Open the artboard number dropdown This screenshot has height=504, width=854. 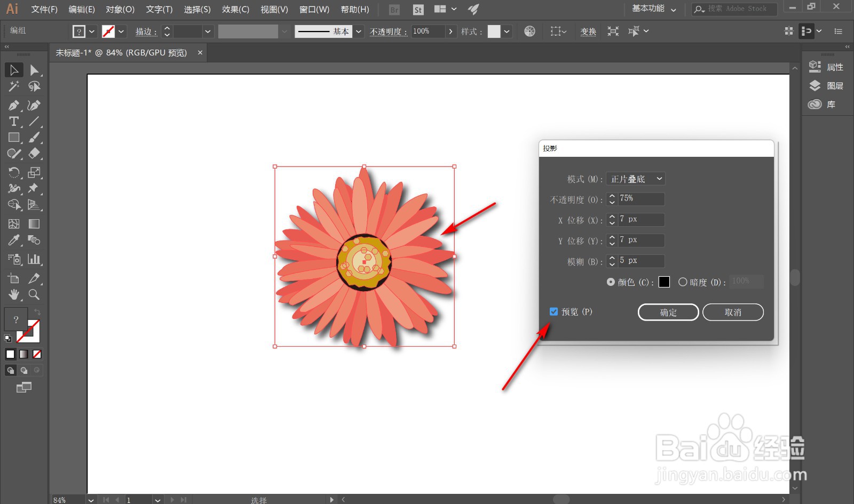[157, 500]
